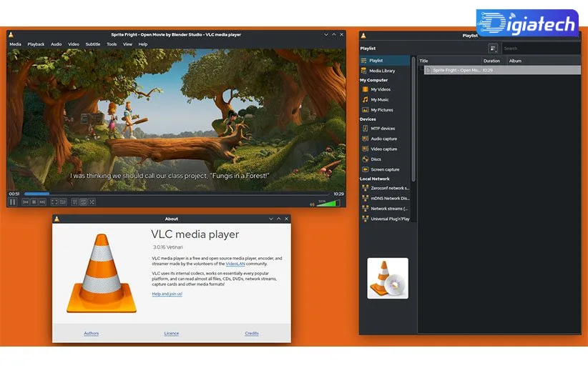
Task: Open the Help menu
Action: (143, 44)
